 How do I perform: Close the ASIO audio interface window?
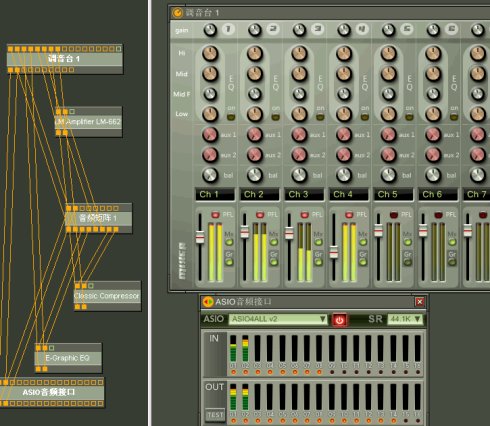click(x=420, y=302)
